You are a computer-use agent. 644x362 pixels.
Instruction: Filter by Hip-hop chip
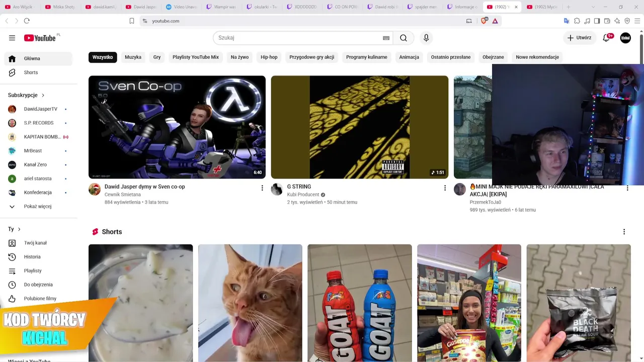tap(269, 57)
